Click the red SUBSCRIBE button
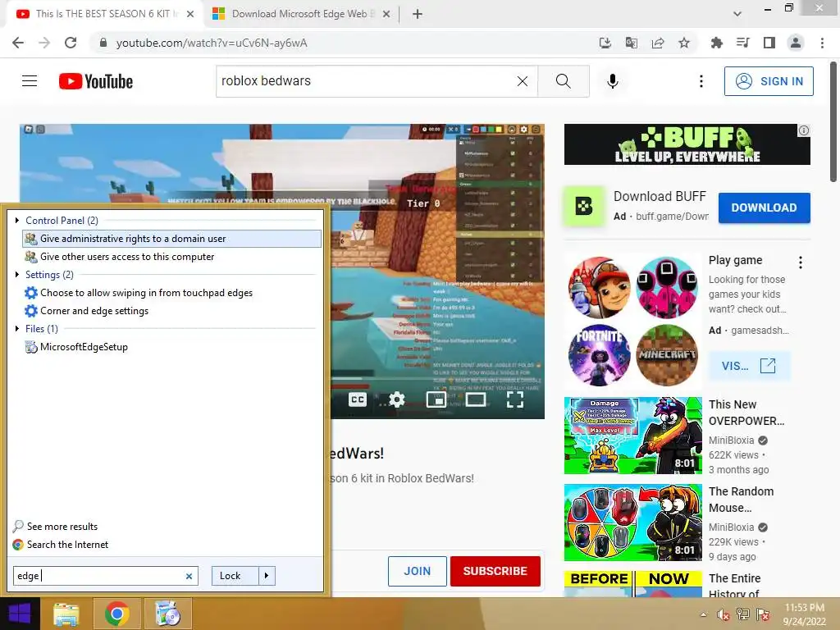 (x=495, y=571)
